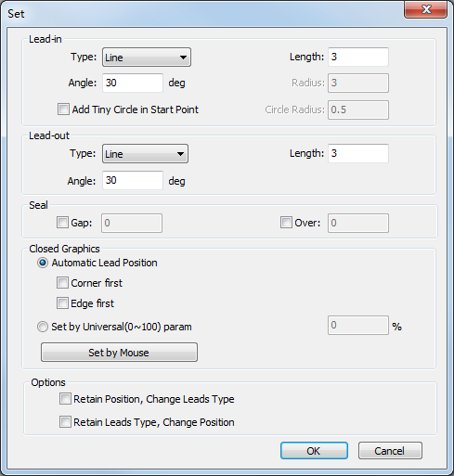The width and height of the screenshot is (454, 476).
Task: Click the Lead-out Angle input field
Action: pos(133,180)
